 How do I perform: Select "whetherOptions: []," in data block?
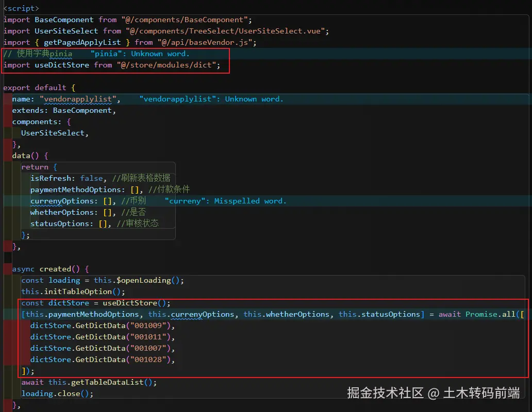coord(73,212)
